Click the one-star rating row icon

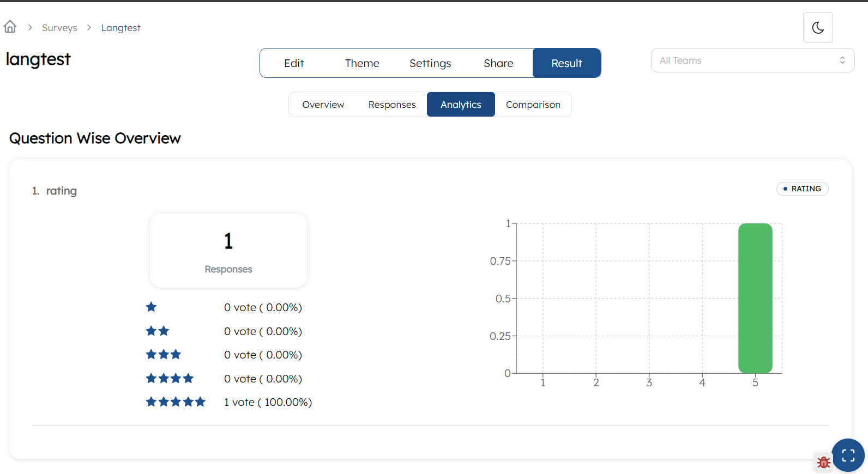click(x=151, y=307)
